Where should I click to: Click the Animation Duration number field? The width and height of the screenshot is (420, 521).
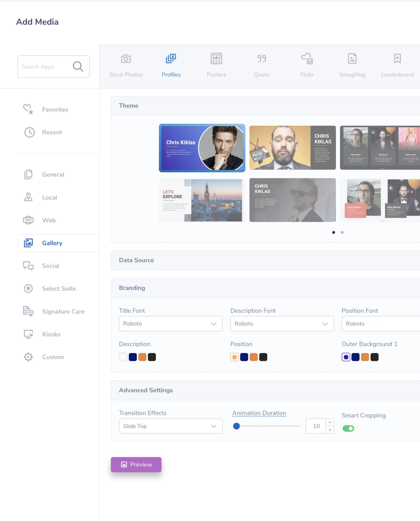click(316, 426)
